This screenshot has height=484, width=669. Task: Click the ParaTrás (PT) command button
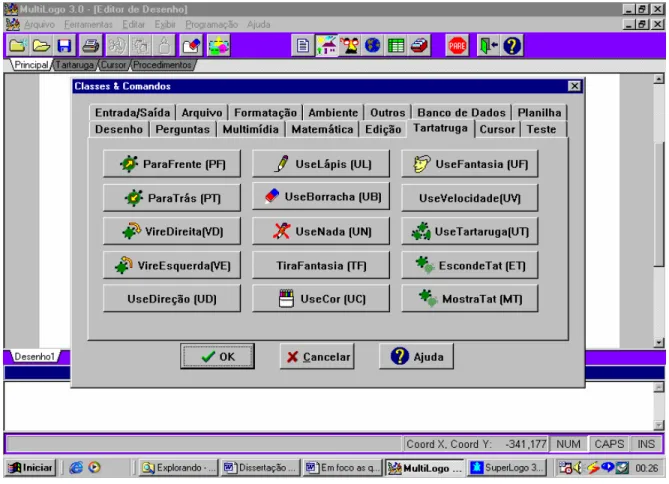172,198
